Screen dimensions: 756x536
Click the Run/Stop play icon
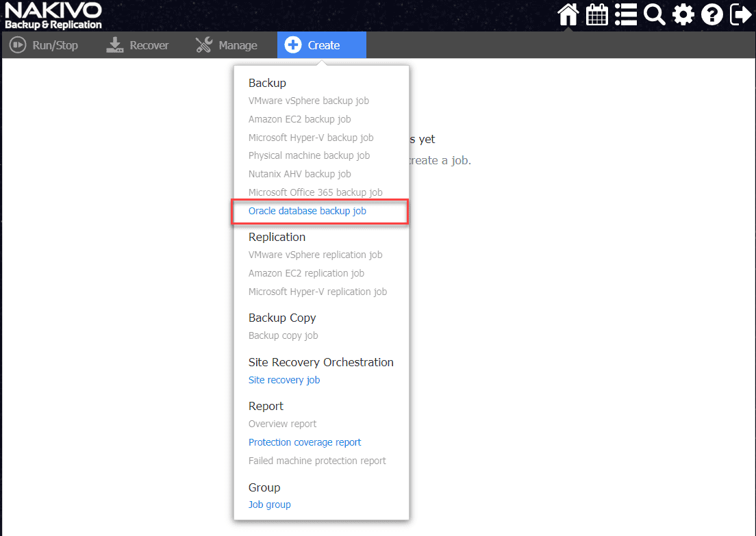click(x=18, y=45)
